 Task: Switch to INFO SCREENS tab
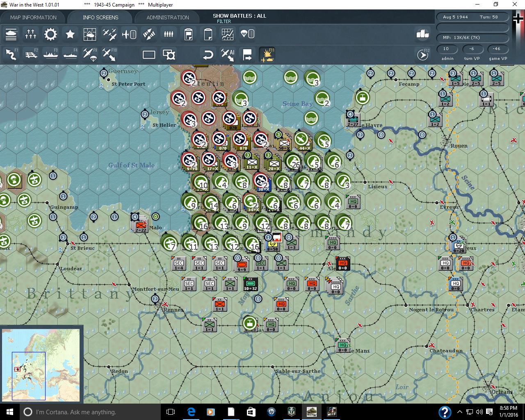point(100,17)
